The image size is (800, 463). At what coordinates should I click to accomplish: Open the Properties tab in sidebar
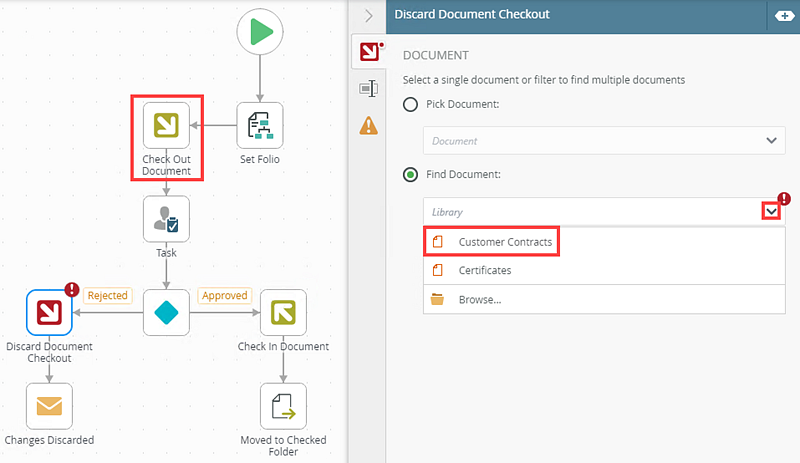coord(369,89)
